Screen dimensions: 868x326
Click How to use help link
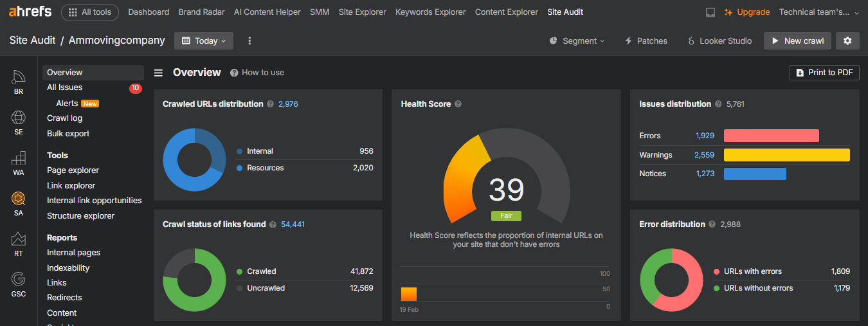(x=257, y=73)
